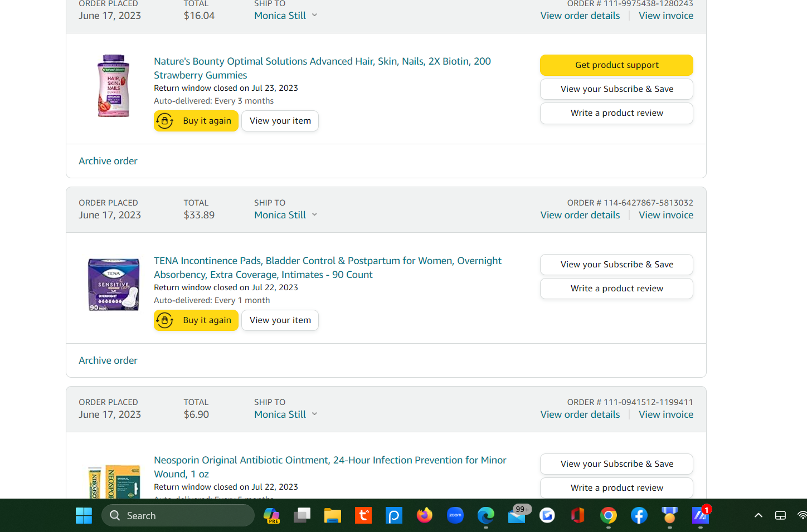This screenshot has width=807, height=532.
Task: Select 'Auto-delivered: Every 3 months' text
Action: 213,101
